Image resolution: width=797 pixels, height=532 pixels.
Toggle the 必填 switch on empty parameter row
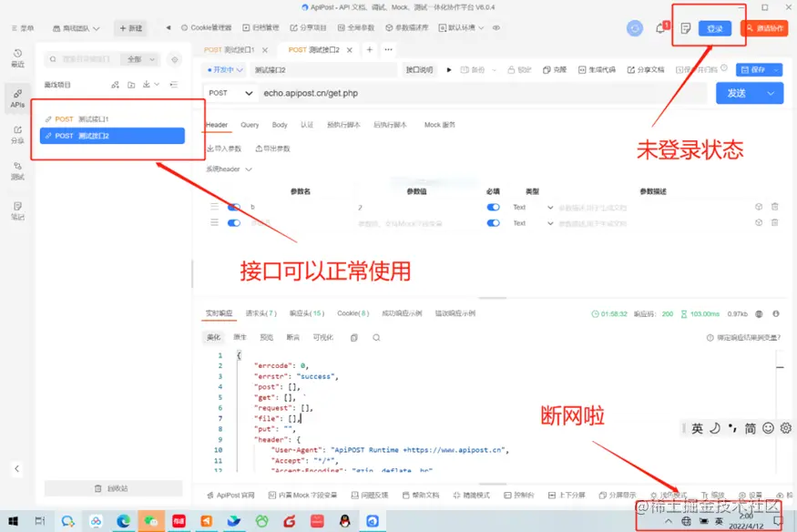[493, 223]
